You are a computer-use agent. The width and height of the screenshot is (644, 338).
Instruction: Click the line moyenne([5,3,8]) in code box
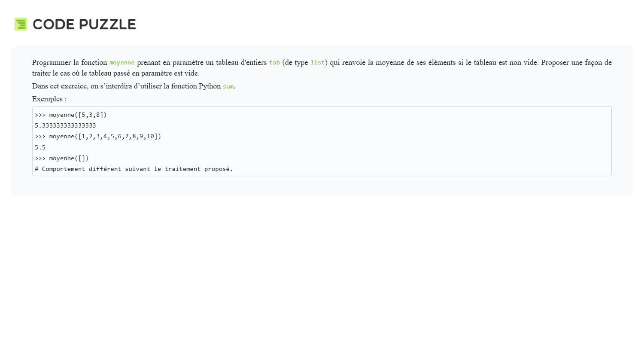tap(71, 115)
